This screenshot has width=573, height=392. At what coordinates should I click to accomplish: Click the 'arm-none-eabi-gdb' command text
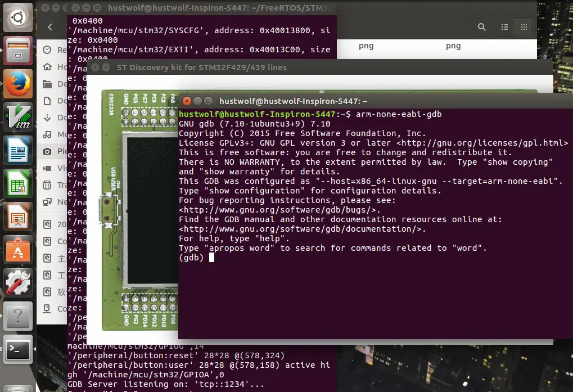[399, 114]
